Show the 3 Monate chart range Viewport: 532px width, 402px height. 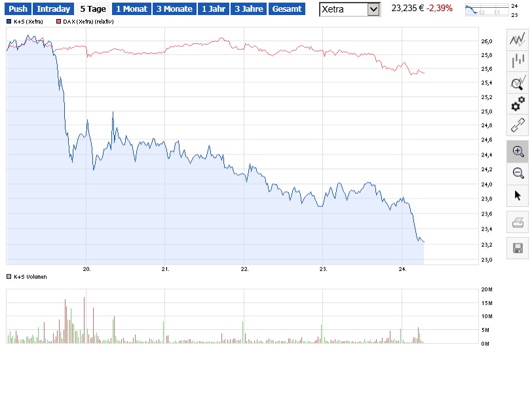(x=174, y=9)
